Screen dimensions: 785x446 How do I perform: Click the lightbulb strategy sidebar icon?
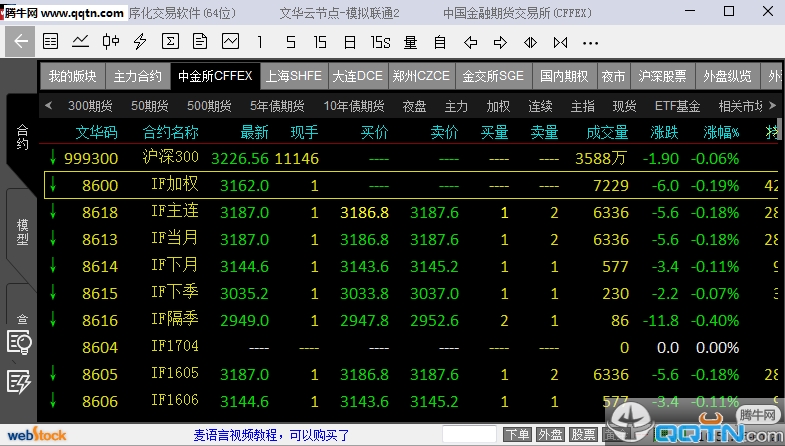[x=19, y=343]
